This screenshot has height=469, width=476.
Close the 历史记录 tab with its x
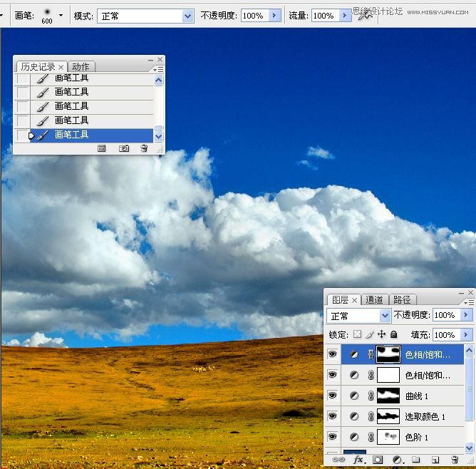61,67
